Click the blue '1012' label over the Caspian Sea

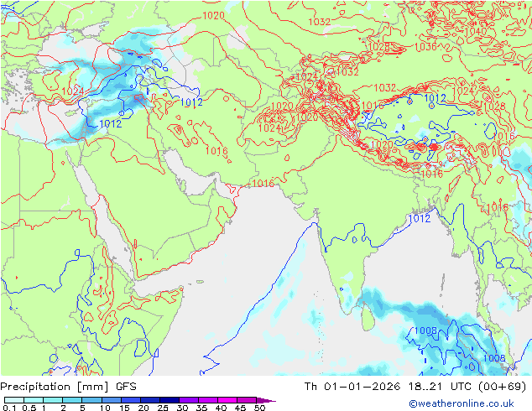(191, 102)
